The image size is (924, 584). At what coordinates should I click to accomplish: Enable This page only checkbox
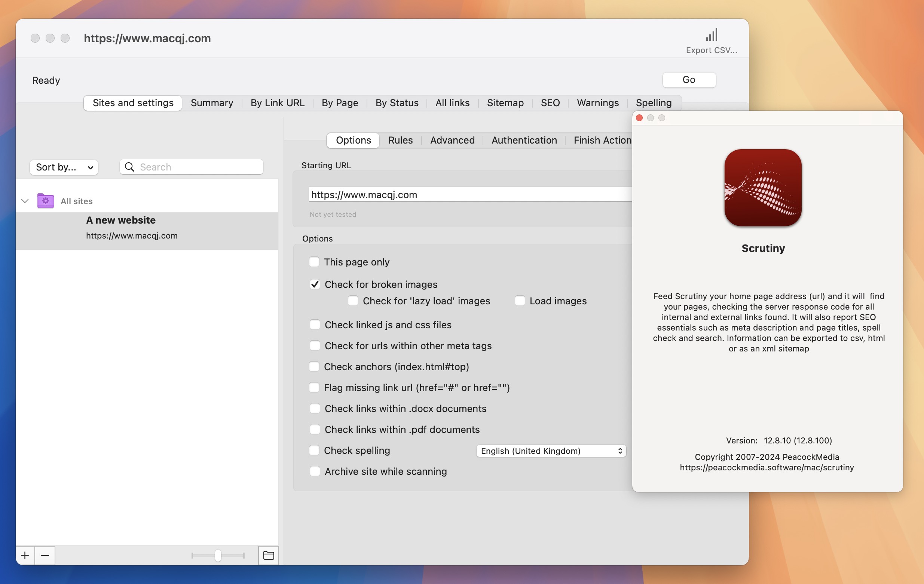[x=314, y=262]
